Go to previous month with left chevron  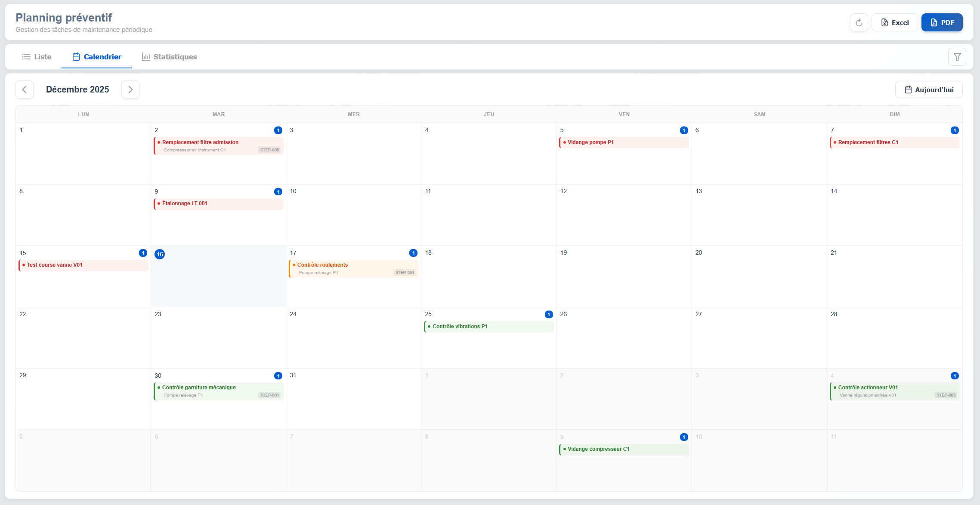click(x=25, y=89)
